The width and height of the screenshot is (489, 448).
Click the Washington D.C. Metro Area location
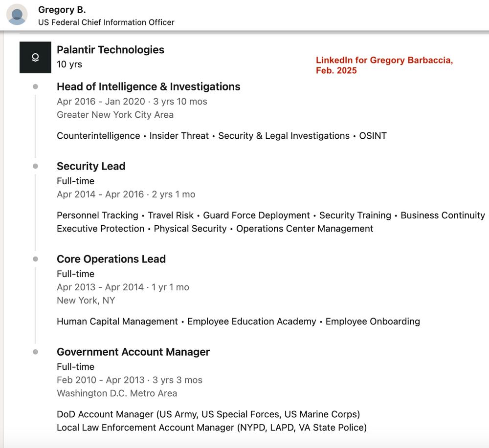(117, 393)
